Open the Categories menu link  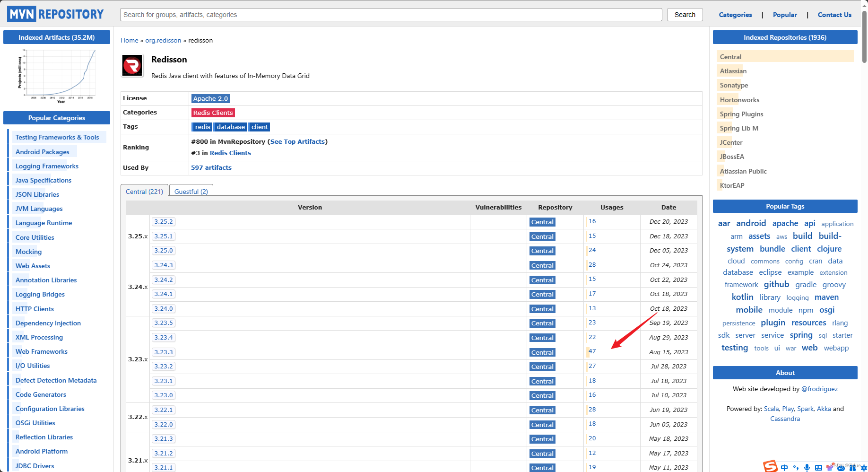(x=735, y=15)
